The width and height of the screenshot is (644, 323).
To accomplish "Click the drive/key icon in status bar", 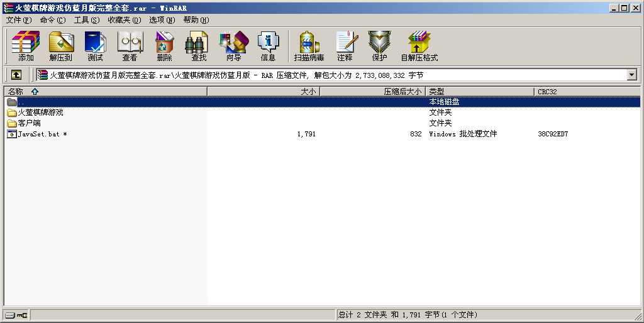I will click(x=16, y=315).
